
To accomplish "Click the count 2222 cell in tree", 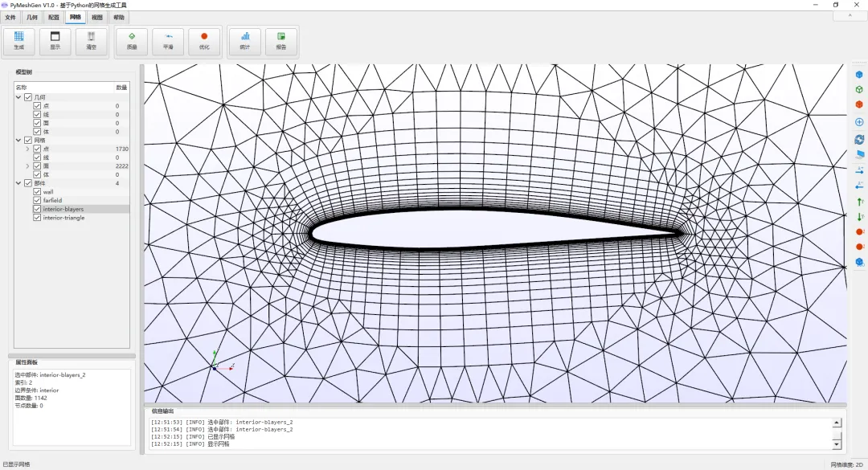I will (x=122, y=166).
